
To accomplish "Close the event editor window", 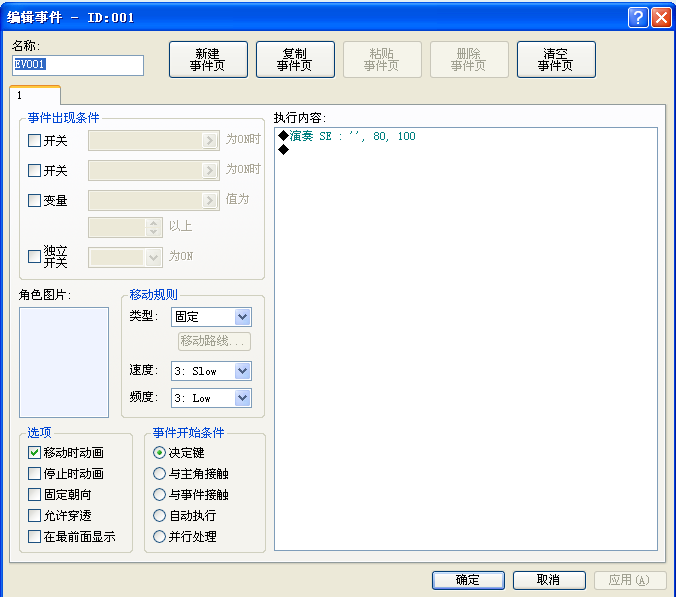I will tap(661, 18).
